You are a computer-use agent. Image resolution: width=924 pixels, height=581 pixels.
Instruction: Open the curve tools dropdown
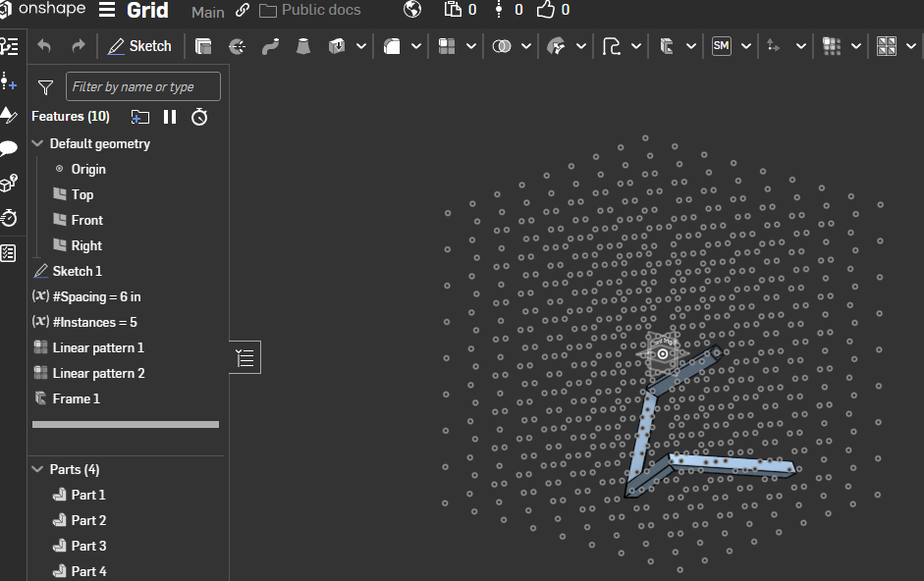tap(636, 46)
